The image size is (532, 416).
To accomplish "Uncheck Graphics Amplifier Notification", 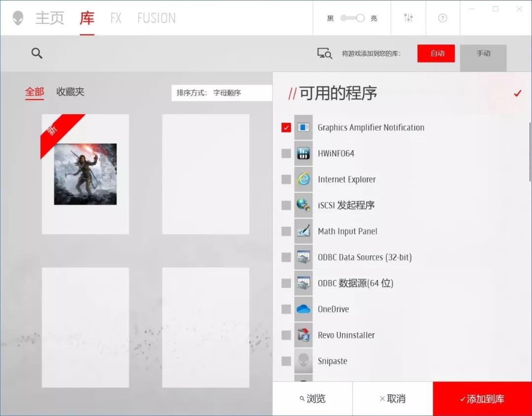I will pos(286,127).
